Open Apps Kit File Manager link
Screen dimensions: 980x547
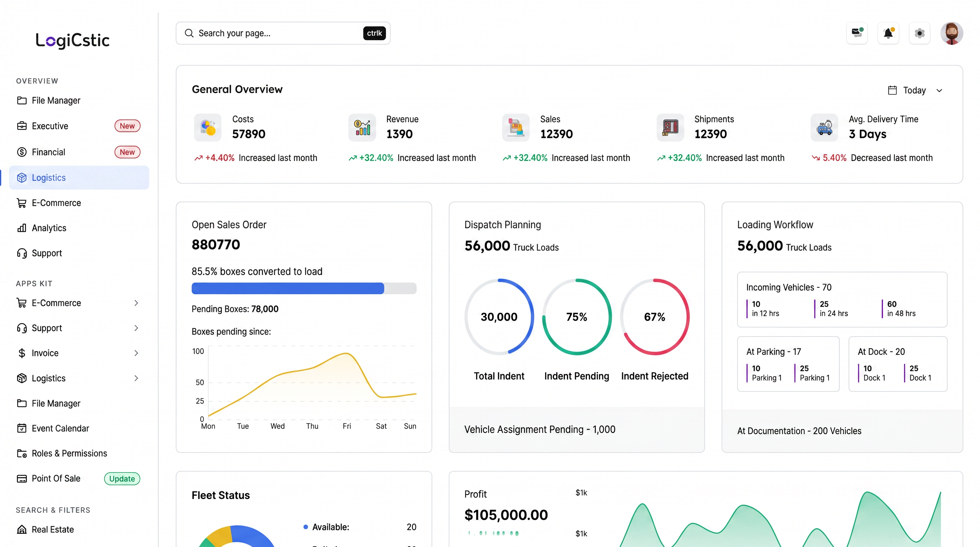pyautogui.click(x=79, y=403)
